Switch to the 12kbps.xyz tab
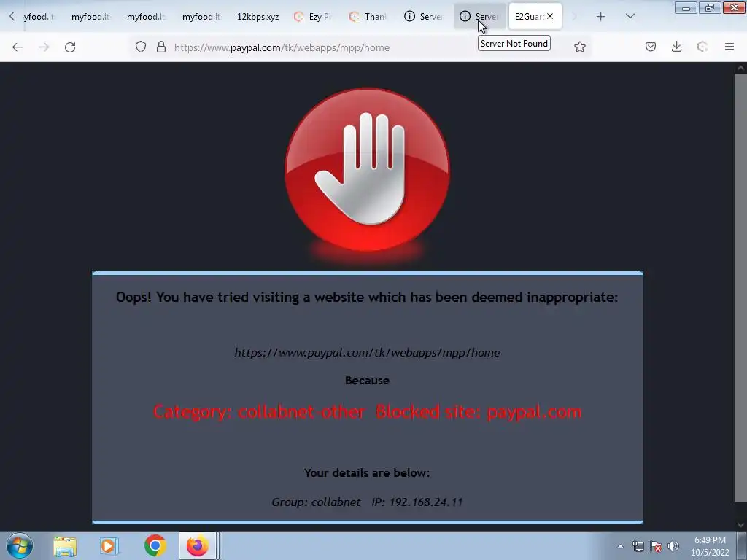The height and width of the screenshot is (560, 747). pos(258,17)
